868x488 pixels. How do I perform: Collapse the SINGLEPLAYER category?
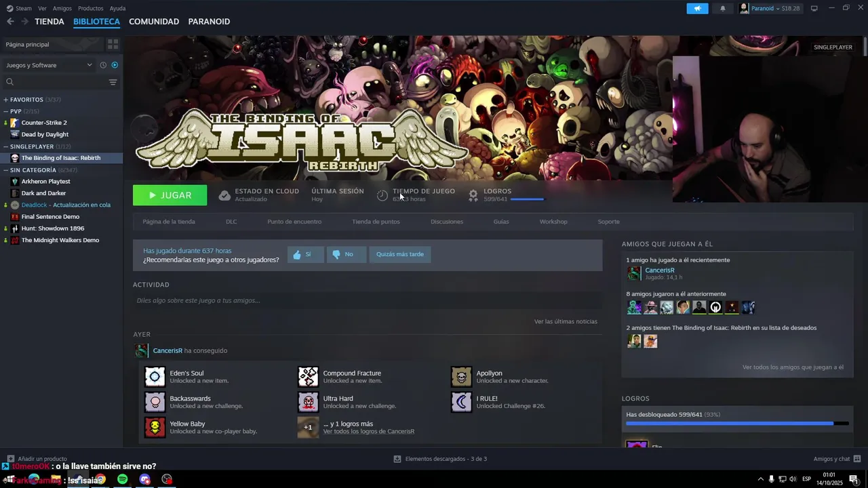6,146
